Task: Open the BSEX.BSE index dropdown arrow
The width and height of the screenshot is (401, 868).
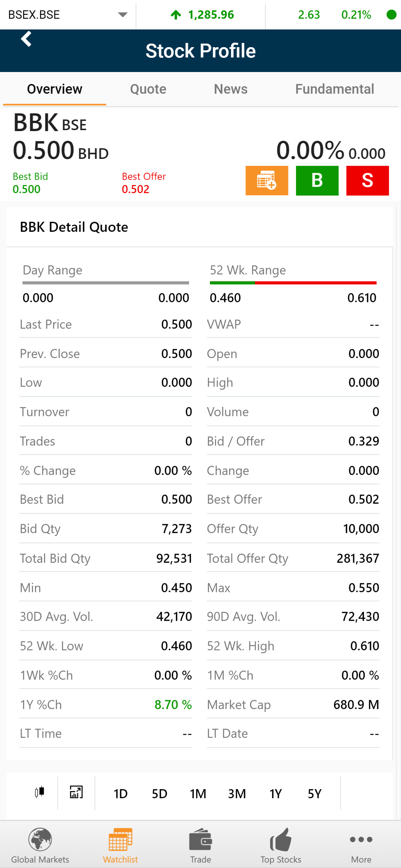Action: point(123,15)
